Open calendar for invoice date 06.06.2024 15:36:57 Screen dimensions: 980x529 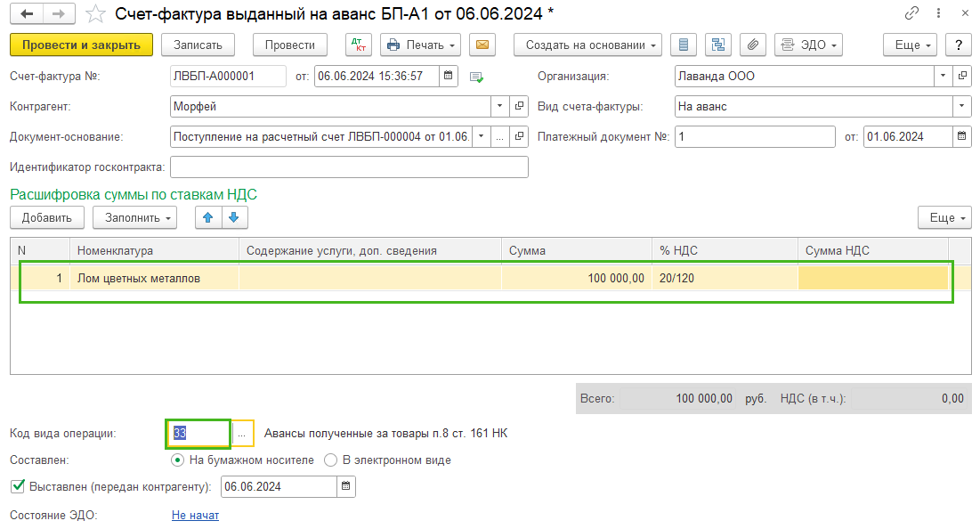coord(448,77)
